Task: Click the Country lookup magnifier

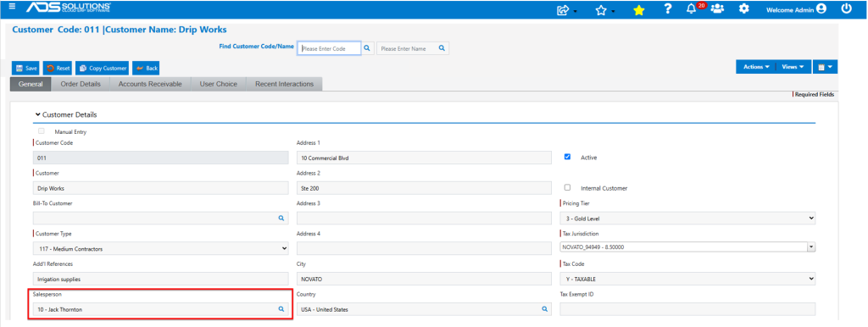Action: coord(544,309)
